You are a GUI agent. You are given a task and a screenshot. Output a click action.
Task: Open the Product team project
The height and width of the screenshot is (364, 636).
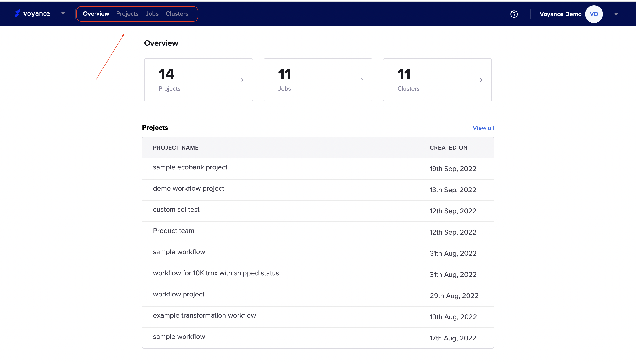point(173,231)
